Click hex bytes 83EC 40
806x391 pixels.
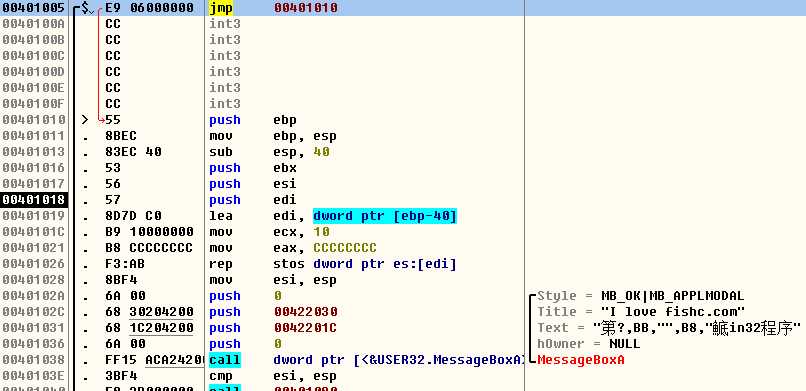tap(133, 152)
